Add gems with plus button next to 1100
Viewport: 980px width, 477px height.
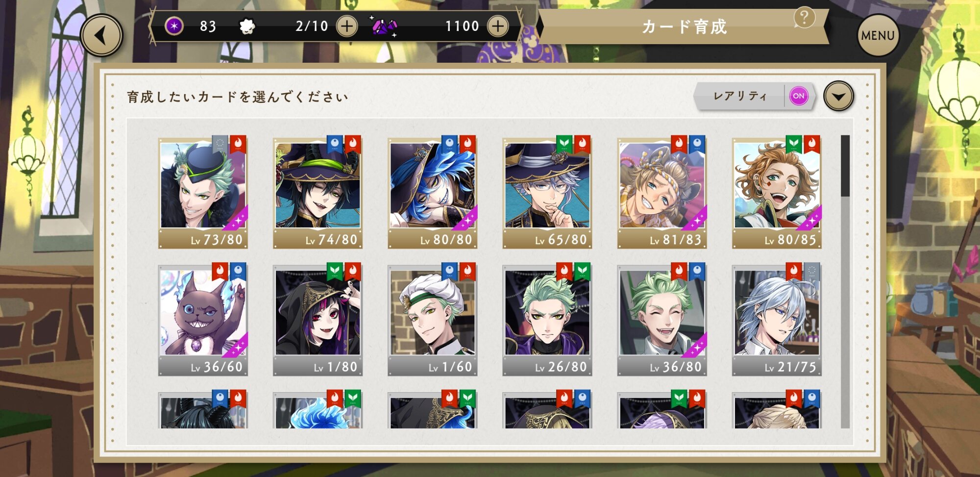click(x=498, y=26)
